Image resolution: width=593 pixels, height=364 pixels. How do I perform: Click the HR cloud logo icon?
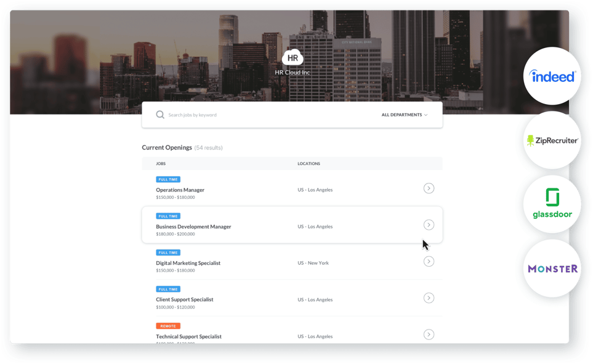point(292,57)
